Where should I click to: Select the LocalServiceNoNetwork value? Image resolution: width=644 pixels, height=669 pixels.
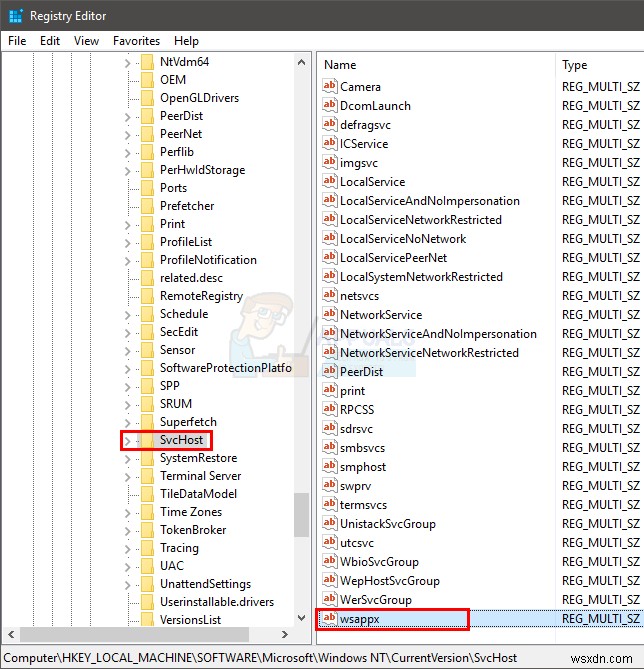[x=403, y=239]
